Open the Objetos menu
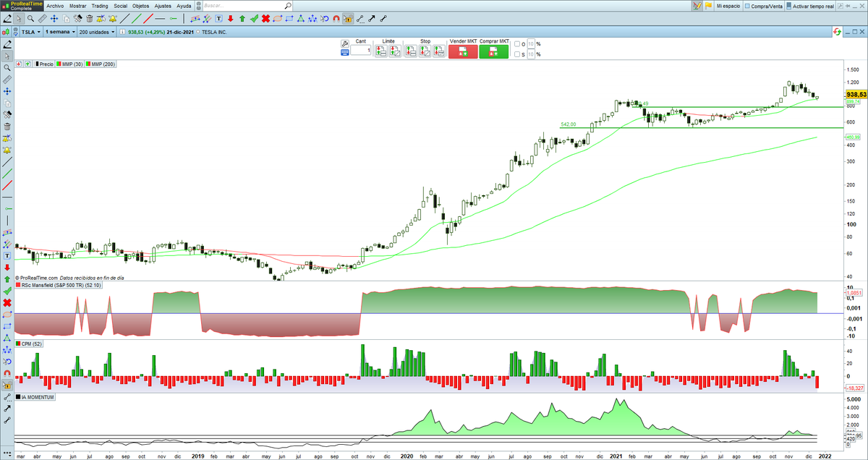 (x=141, y=5)
